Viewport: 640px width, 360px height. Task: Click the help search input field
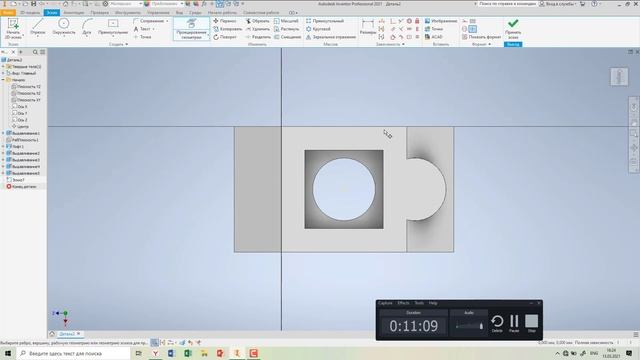coord(507,4)
